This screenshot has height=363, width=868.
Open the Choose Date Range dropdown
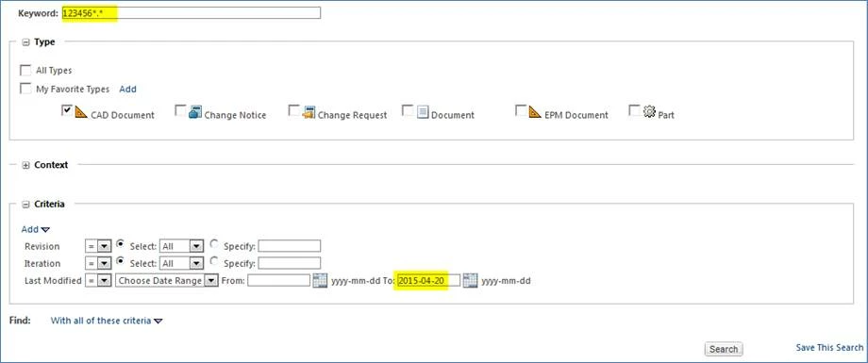pyautogui.click(x=167, y=281)
